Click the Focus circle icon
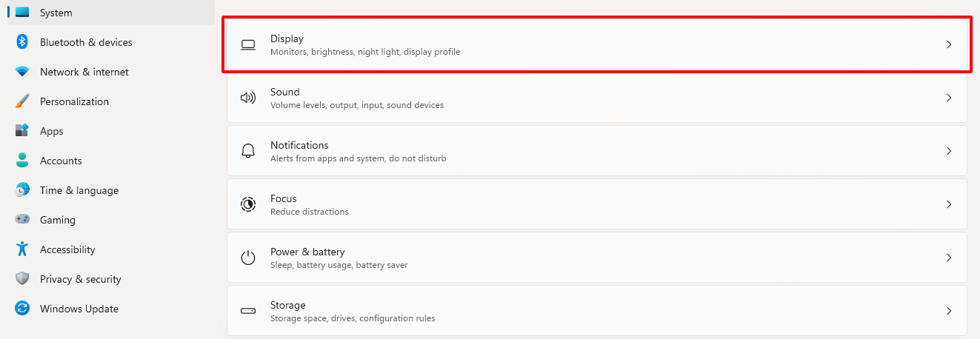980x339 pixels. (248, 204)
